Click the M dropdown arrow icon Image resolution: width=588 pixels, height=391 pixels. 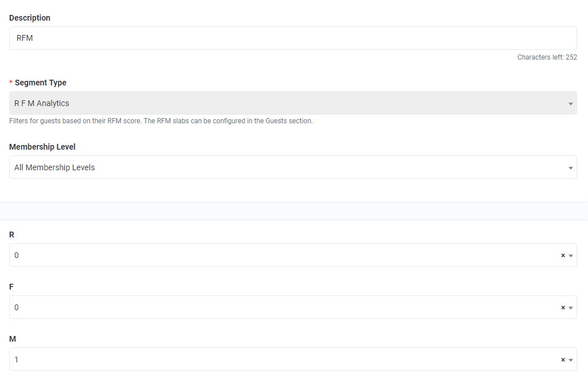571,360
